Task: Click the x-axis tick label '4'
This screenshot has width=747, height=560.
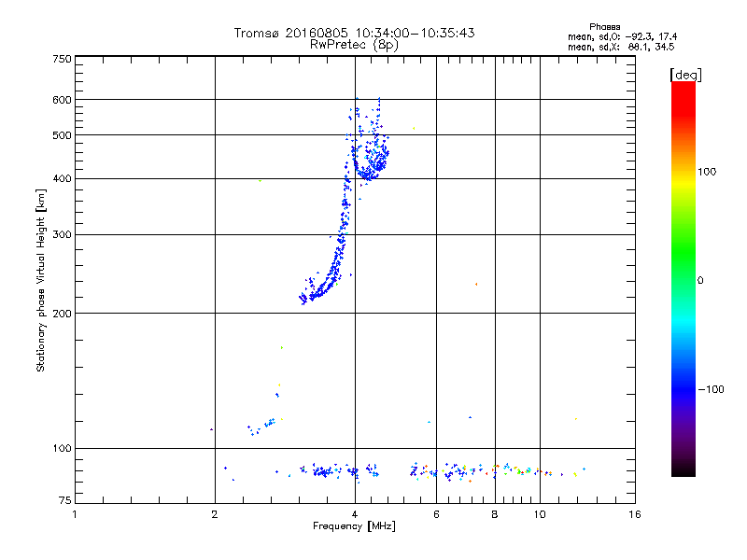Action: (355, 514)
